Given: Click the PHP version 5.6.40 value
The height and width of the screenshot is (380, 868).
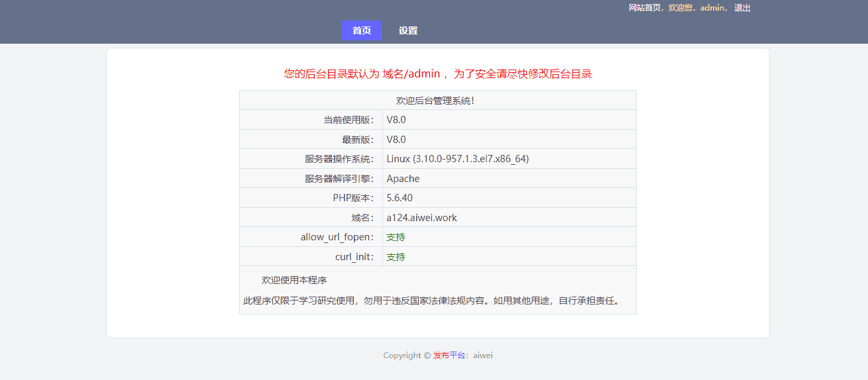Looking at the screenshot, I should click(400, 198).
